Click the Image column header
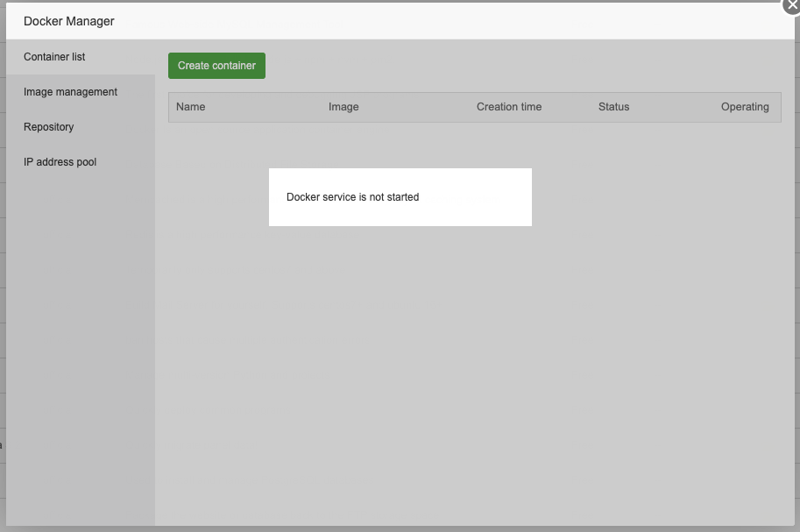The image size is (800, 532). (343, 107)
